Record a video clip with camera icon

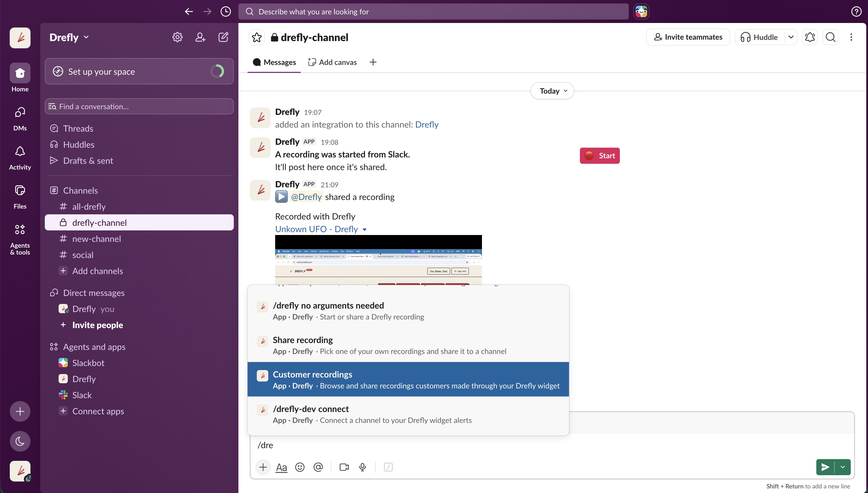tap(344, 467)
